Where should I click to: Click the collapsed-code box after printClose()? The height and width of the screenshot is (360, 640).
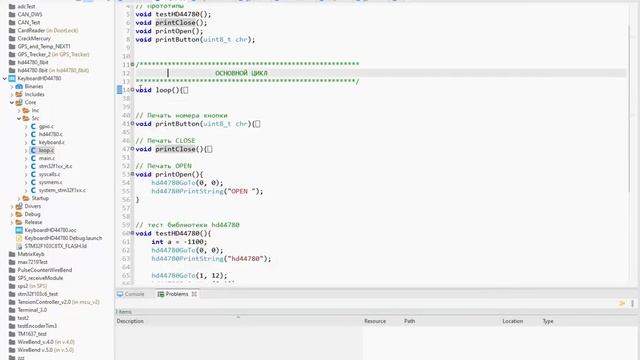tap(209, 149)
